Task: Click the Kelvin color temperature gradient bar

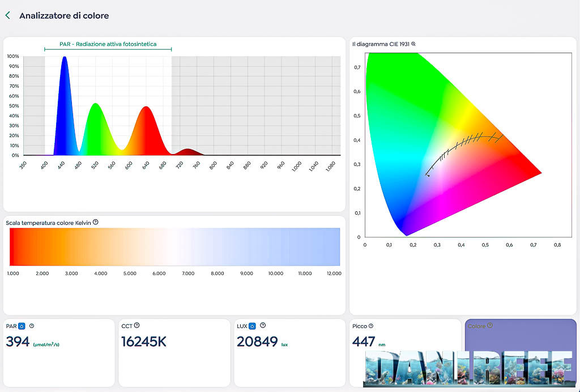Action: [174, 247]
